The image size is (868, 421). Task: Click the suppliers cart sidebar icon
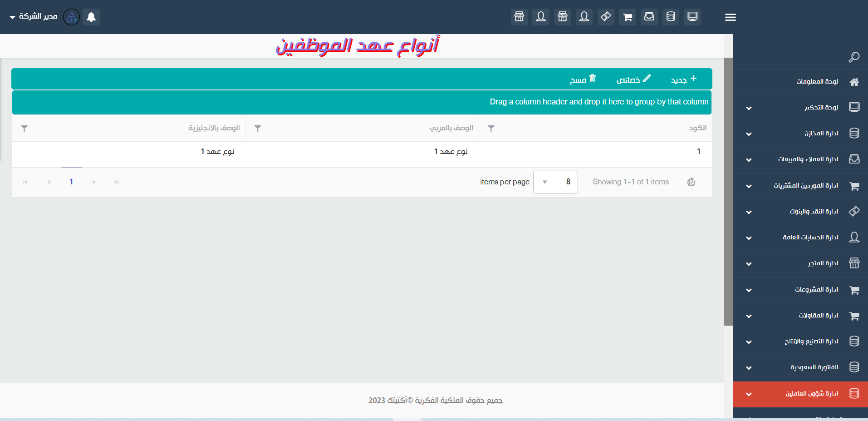coord(854,186)
